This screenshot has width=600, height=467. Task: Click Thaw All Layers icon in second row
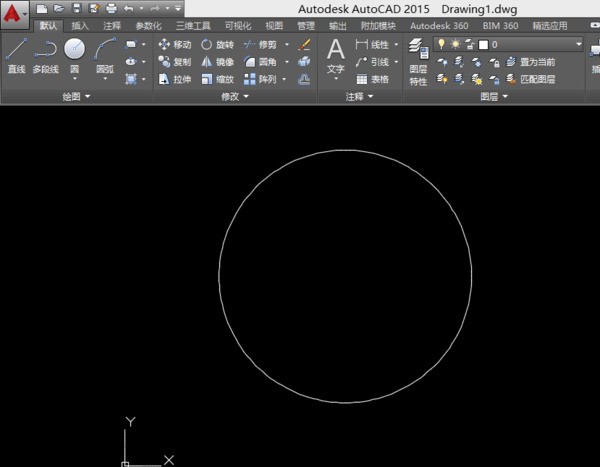point(476,79)
